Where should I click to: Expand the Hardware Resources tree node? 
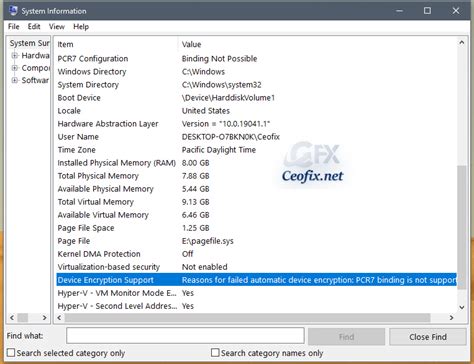coord(15,56)
